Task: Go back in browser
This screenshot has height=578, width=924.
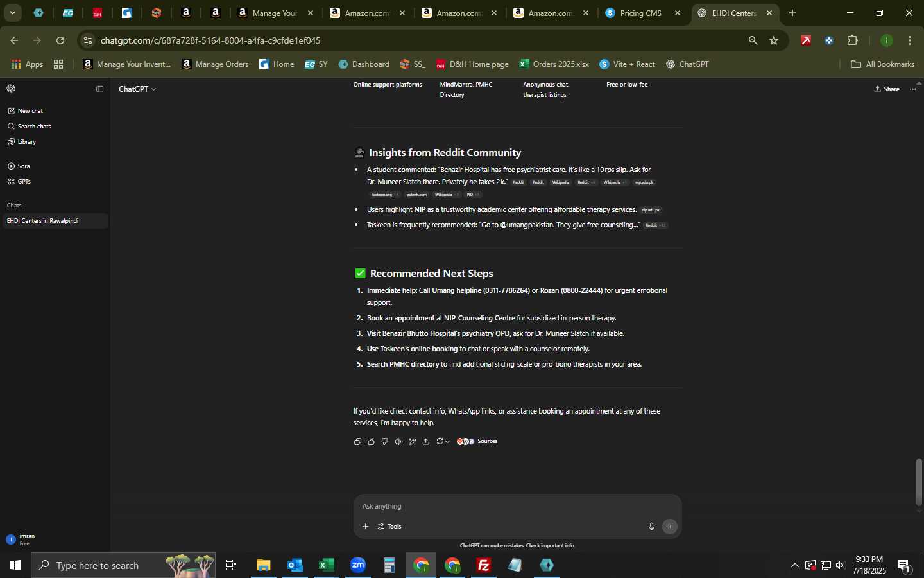Action: pyautogui.click(x=14, y=40)
